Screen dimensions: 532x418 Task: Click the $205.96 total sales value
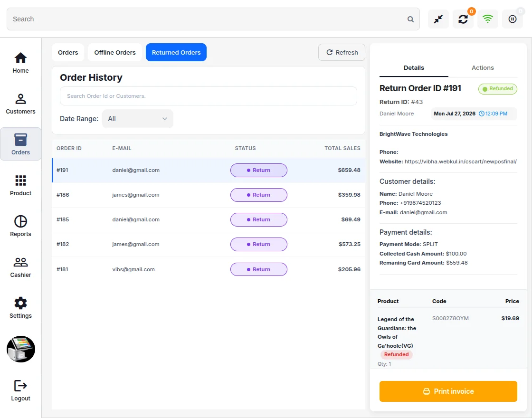[349, 269]
